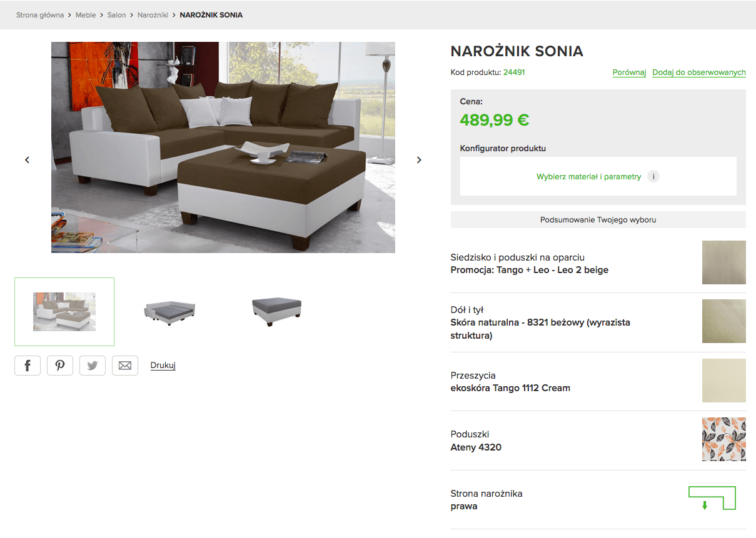This screenshot has width=756, height=538.
Task: Send the product by email icon
Action: click(x=125, y=366)
